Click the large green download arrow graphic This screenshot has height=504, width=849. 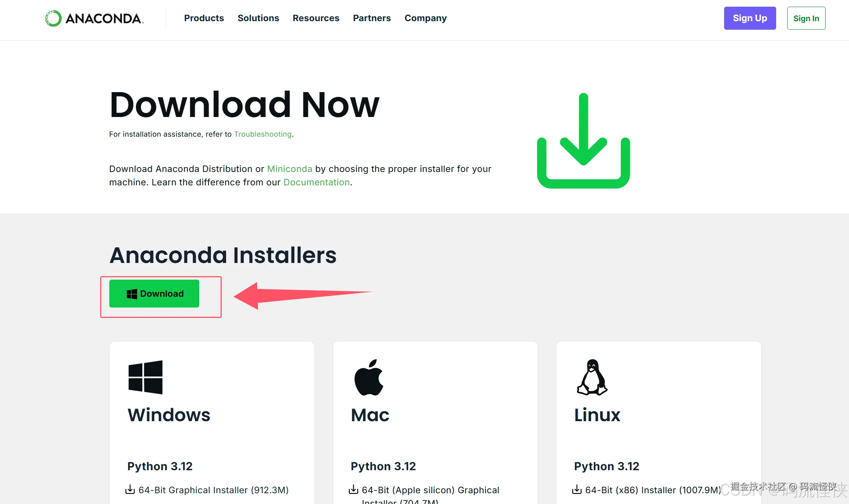point(583,141)
